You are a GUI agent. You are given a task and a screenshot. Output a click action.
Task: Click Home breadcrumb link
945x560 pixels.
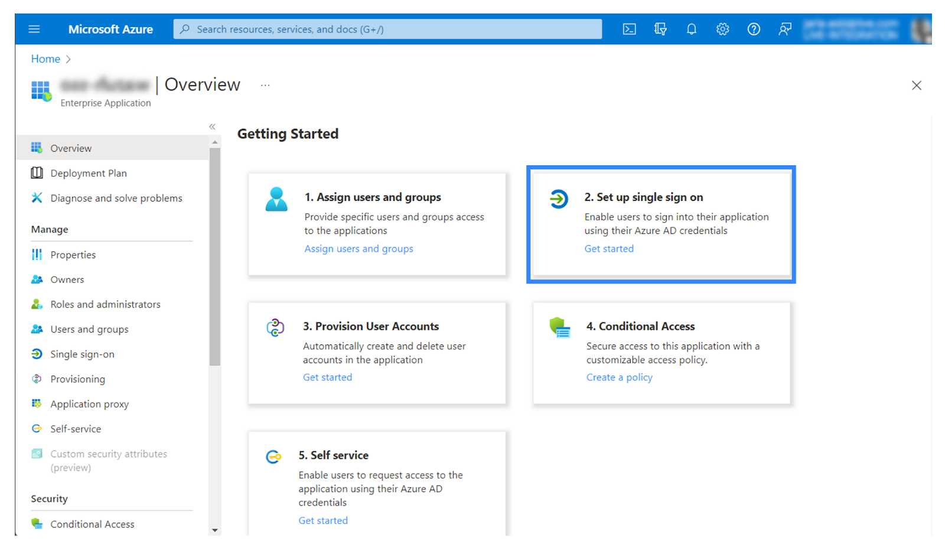click(x=45, y=58)
